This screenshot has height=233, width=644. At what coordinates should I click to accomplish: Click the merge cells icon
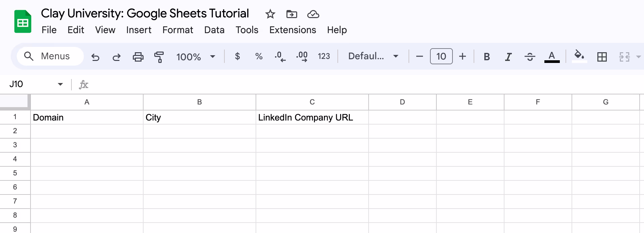(624, 57)
